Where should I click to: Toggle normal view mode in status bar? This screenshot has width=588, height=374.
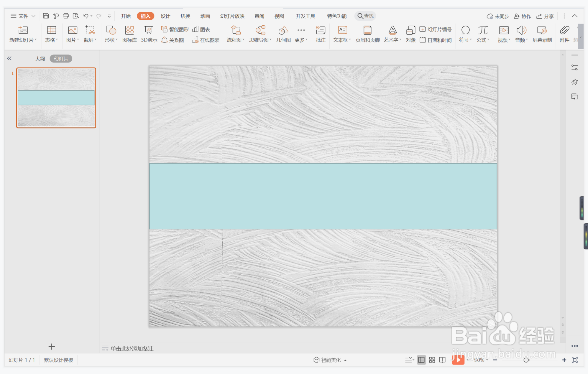coord(421,360)
